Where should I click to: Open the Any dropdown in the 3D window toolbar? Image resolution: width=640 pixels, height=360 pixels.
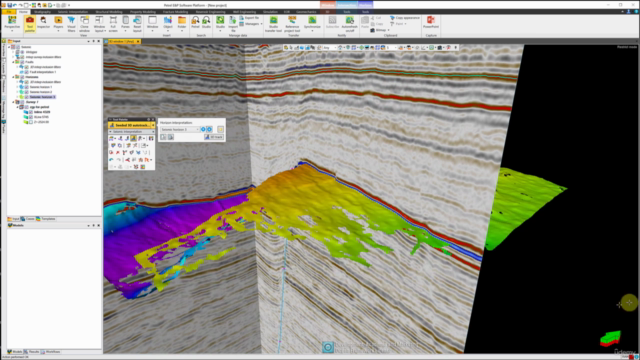click(x=330, y=48)
